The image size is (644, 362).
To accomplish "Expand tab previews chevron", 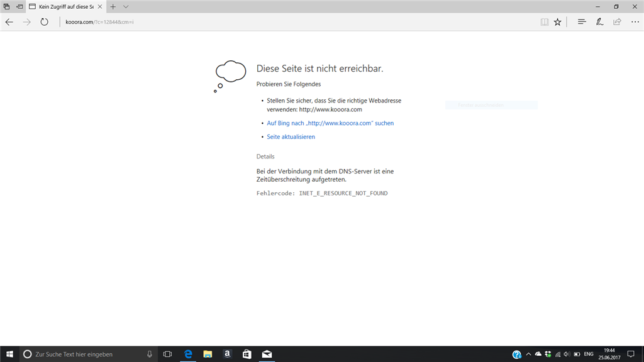I will pos(126,6).
